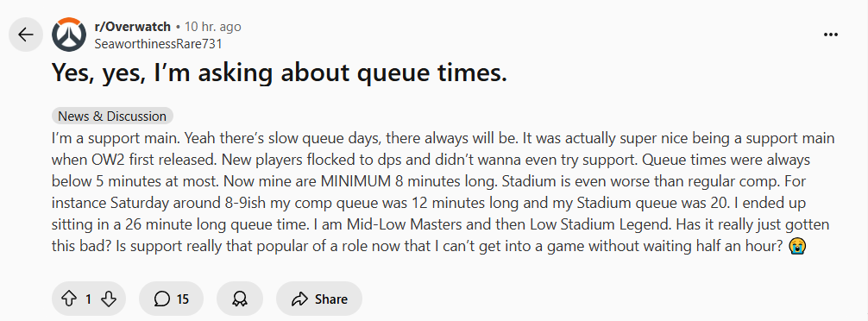Screen dimensions: 868x321
Task: Open the Overwatch subreddit logo avatar
Action: tap(69, 35)
